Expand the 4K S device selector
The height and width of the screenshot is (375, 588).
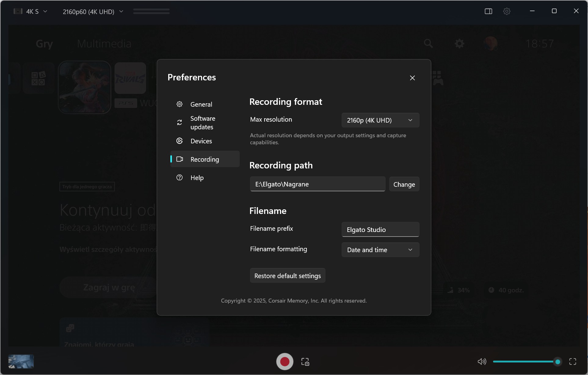pyautogui.click(x=45, y=11)
